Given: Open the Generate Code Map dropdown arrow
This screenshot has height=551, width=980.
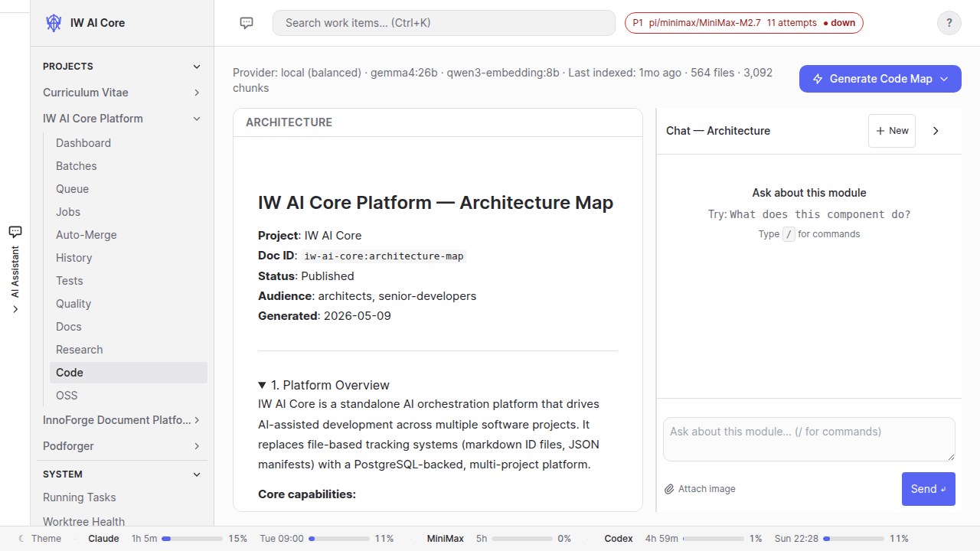Looking at the screenshot, I should 945,79.
